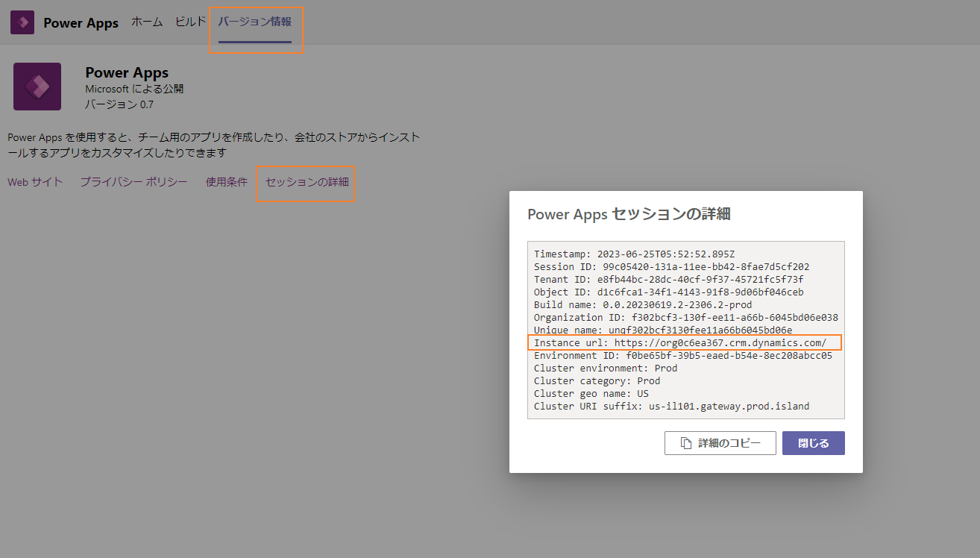Viewport: 980px width, 558px height.
Task: Open the ホーム tab
Action: [147, 22]
